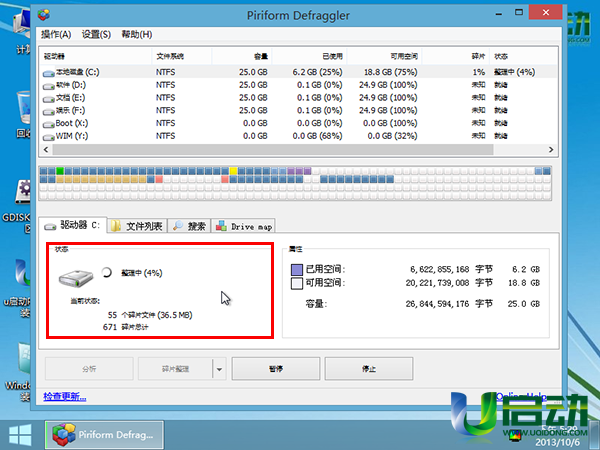Switch to the 文件列表 tab
600x450 pixels.
(x=137, y=226)
